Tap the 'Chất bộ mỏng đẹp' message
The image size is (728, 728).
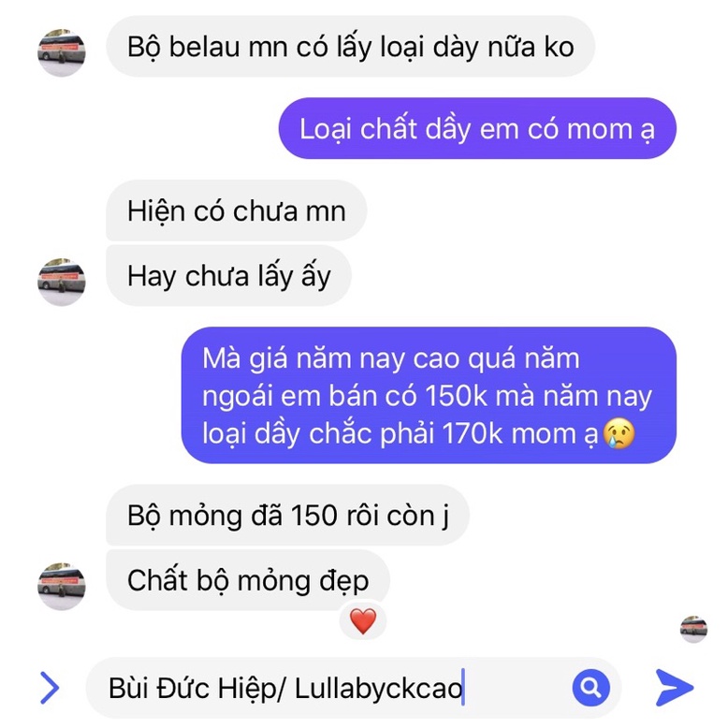pyautogui.click(x=248, y=580)
